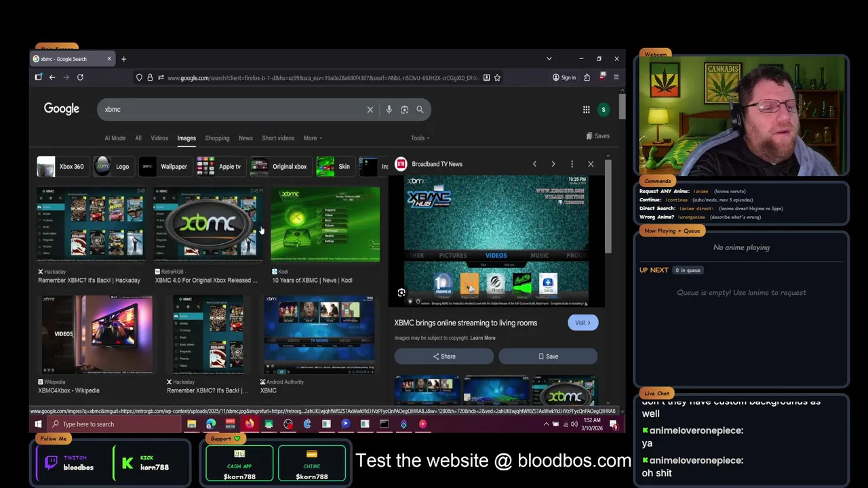Click the Firefox Sign in button
The image size is (868, 488).
pyautogui.click(x=564, y=77)
